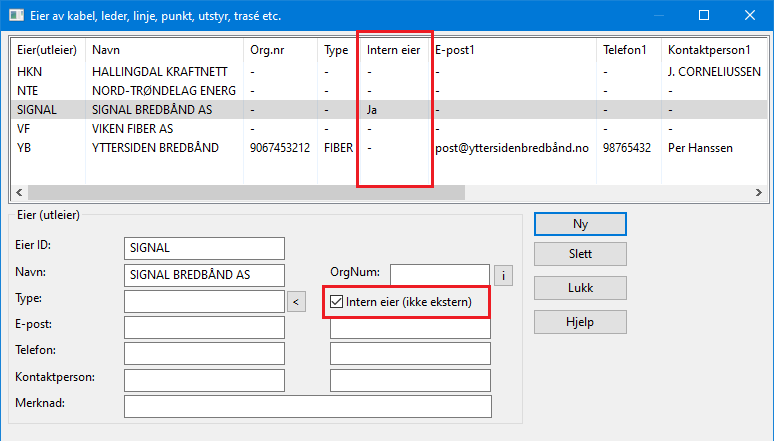Select the HKN owner row
The height and width of the screenshot is (441, 775).
click(x=389, y=72)
